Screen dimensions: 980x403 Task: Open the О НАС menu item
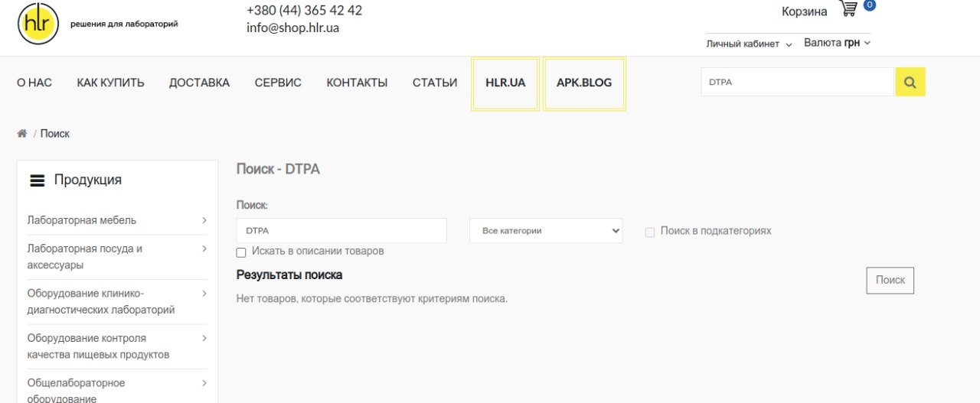tap(34, 83)
